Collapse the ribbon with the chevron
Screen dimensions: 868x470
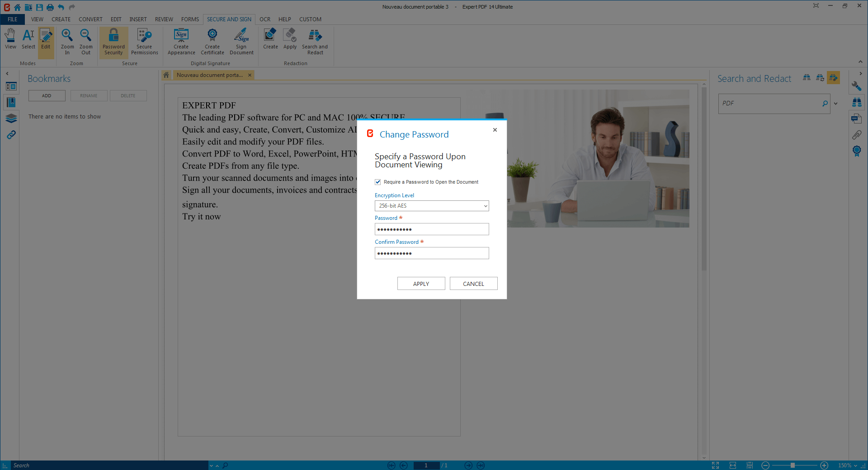point(860,62)
